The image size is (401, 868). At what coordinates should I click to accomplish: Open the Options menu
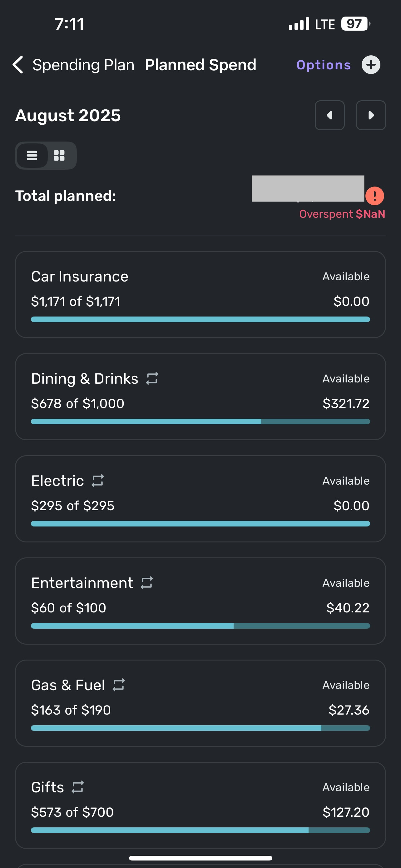pyautogui.click(x=323, y=65)
